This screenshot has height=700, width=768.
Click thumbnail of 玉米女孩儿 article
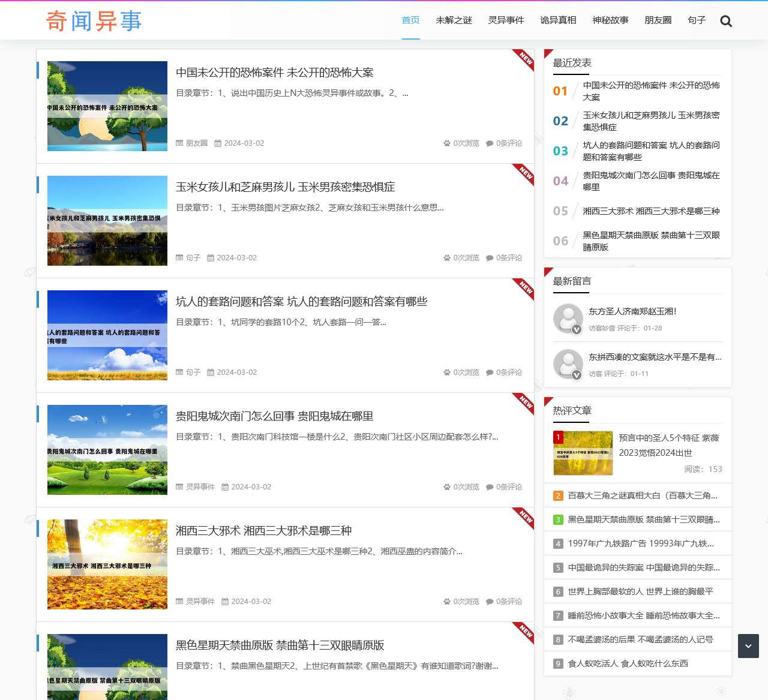coord(107,221)
